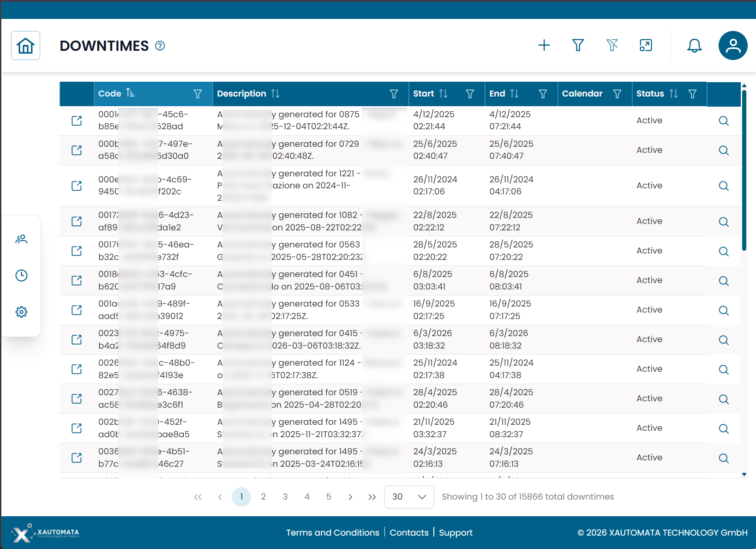This screenshot has width=756, height=549.
Task: Open notifications bell
Action: click(694, 45)
